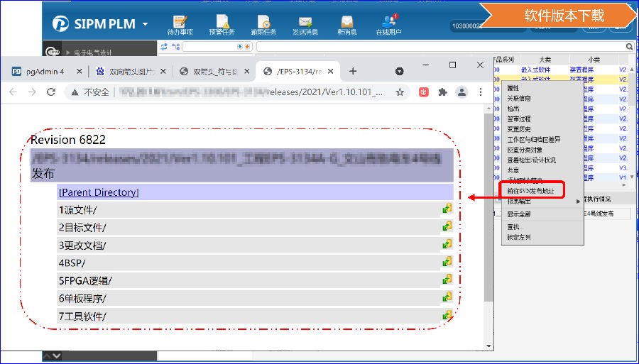Image resolution: width=639 pixels, height=364 pixels.
Task: Choose 变更历史 from the context menu
Action: pyautogui.click(x=519, y=129)
